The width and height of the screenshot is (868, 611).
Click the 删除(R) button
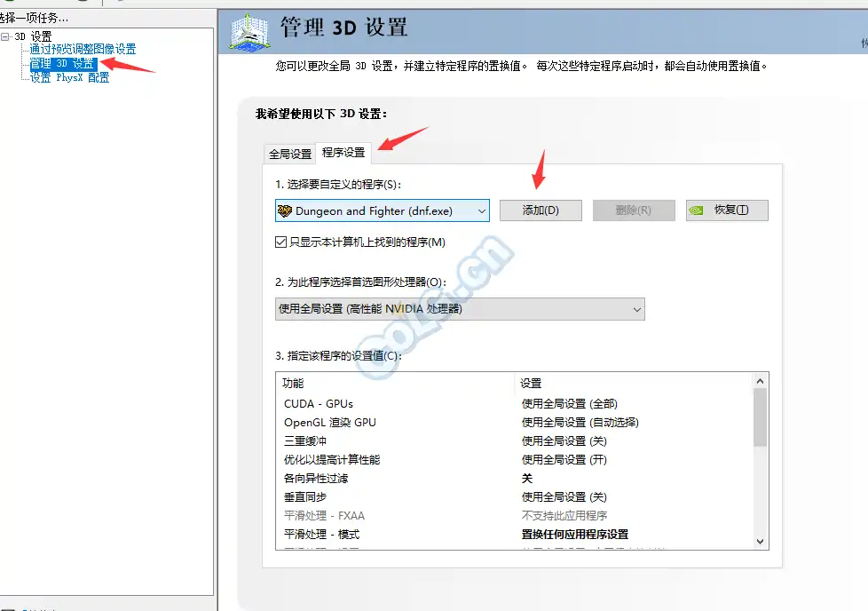pos(634,210)
